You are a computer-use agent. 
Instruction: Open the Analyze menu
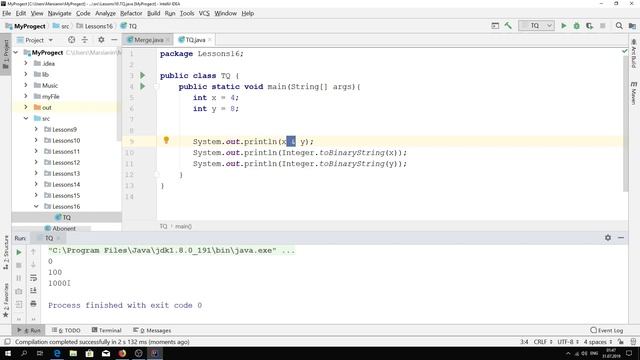(105, 13)
